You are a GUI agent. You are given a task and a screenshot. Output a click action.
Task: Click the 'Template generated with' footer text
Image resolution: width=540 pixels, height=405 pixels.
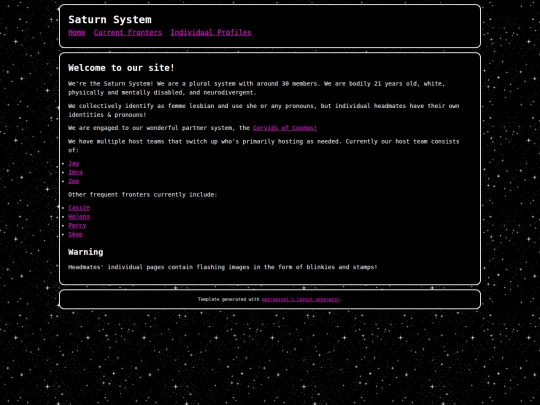[x=229, y=299]
